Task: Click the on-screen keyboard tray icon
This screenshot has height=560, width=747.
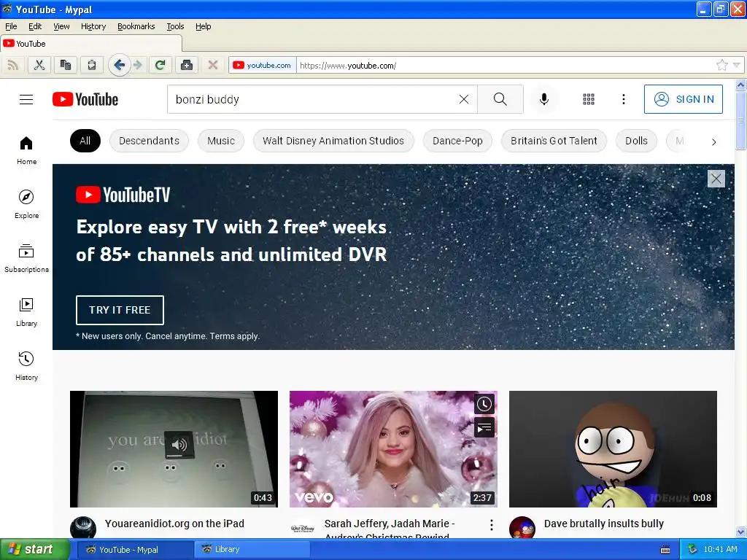Action: 665,550
